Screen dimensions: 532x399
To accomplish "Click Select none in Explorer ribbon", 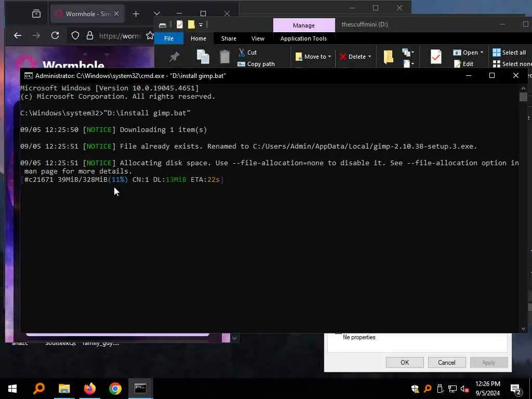I will [x=512, y=64].
